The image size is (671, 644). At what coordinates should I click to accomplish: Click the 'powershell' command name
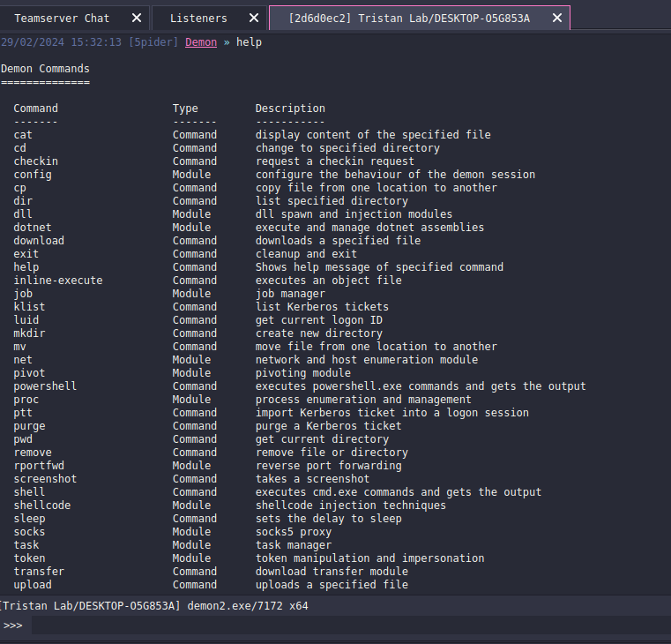click(45, 386)
